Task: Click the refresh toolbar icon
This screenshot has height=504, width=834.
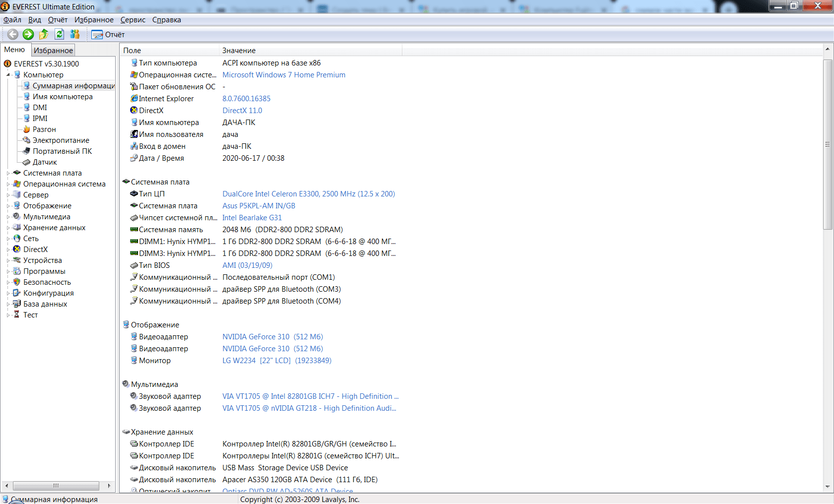Action: [60, 34]
